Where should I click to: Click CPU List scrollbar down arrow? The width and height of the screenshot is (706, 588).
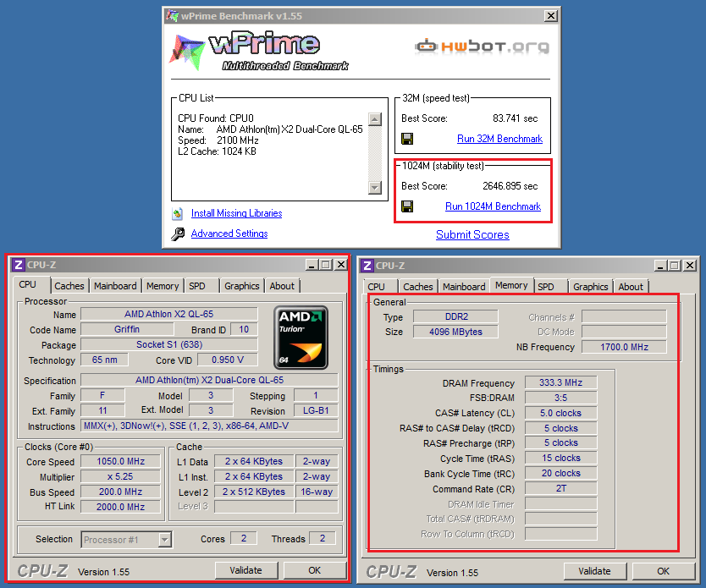click(375, 187)
